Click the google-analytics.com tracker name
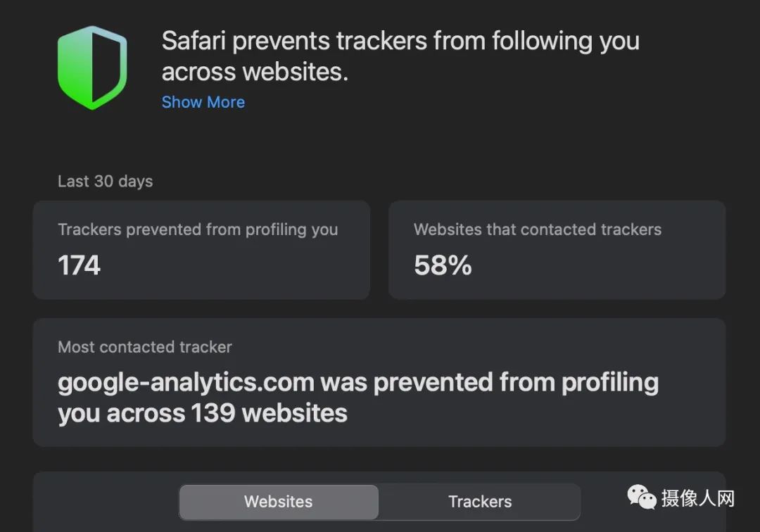 click(x=186, y=382)
